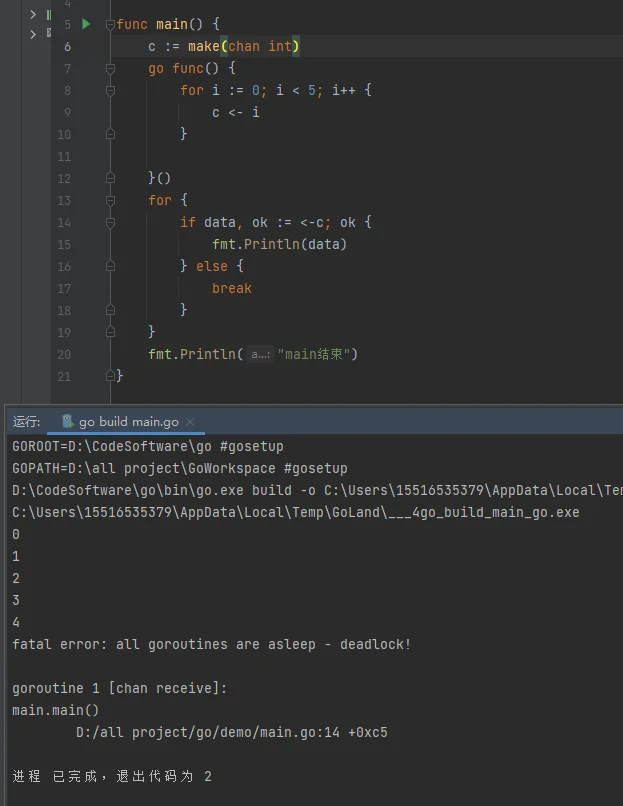This screenshot has width=623, height=806.
Task: Run main function with green gutter arrow
Action: pos(86,24)
